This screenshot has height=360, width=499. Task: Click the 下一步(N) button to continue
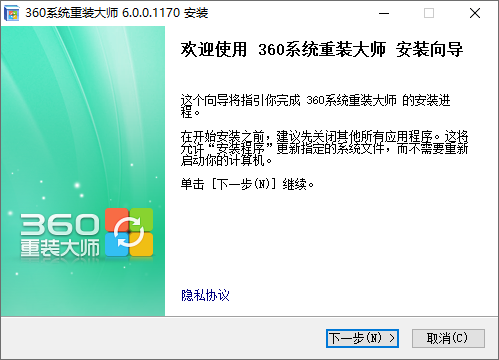[x=362, y=338]
